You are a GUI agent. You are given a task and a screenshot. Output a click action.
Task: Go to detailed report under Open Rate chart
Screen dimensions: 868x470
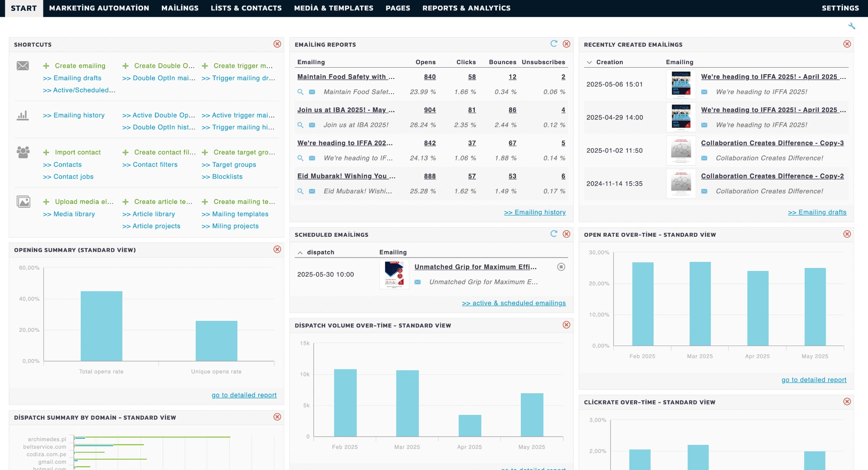(813, 380)
